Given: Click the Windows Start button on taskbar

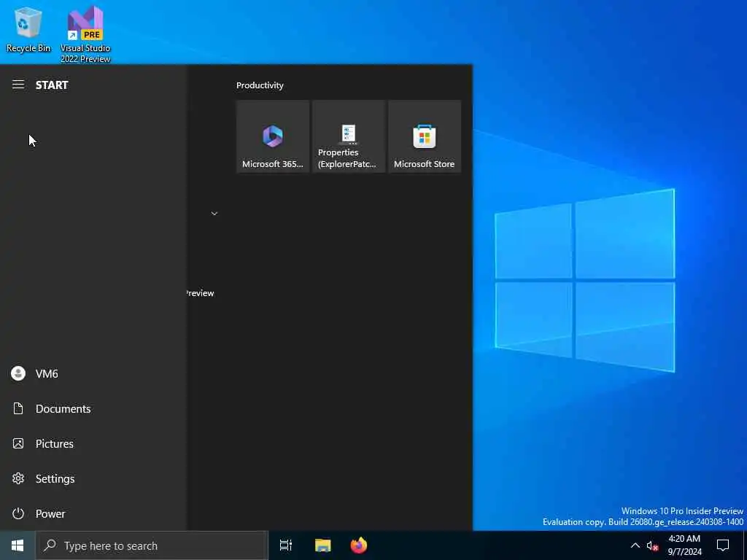Looking at the screenshot, I should (18, 545).
